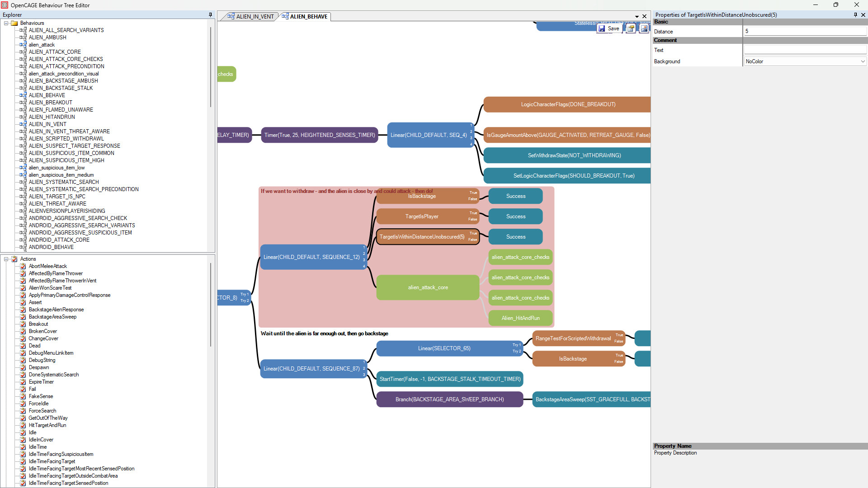
Task: Click the comment Text input field
Action: pos(805,50)
